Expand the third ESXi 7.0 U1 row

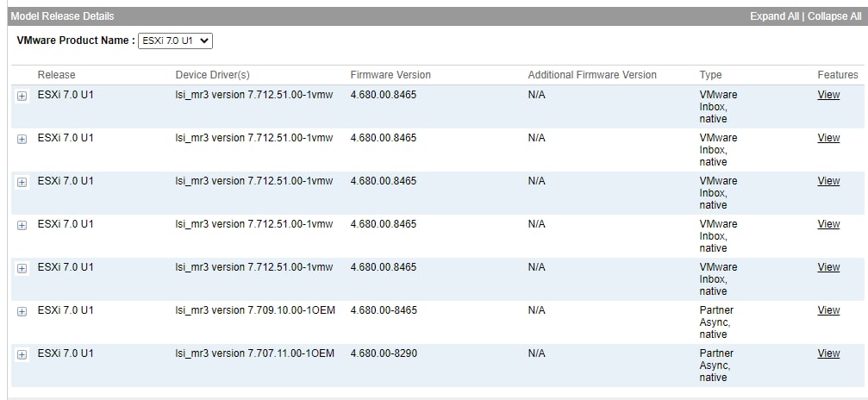click(22, 182)
